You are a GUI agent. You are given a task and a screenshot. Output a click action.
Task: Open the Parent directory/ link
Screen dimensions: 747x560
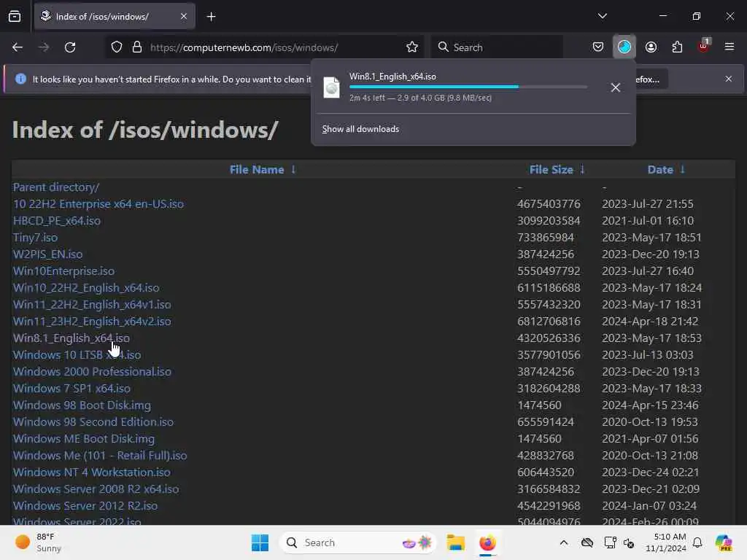click(x=56, y=187)
